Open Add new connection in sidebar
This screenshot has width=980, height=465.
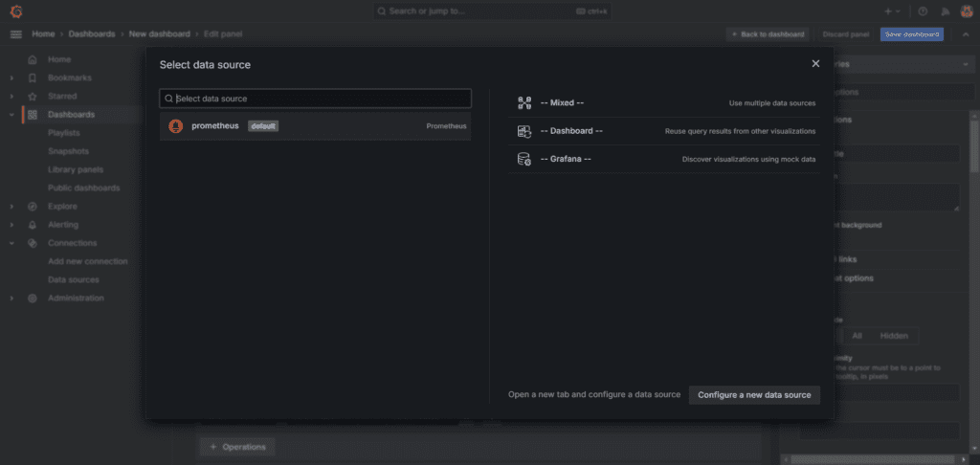click(x=87, y=261)
